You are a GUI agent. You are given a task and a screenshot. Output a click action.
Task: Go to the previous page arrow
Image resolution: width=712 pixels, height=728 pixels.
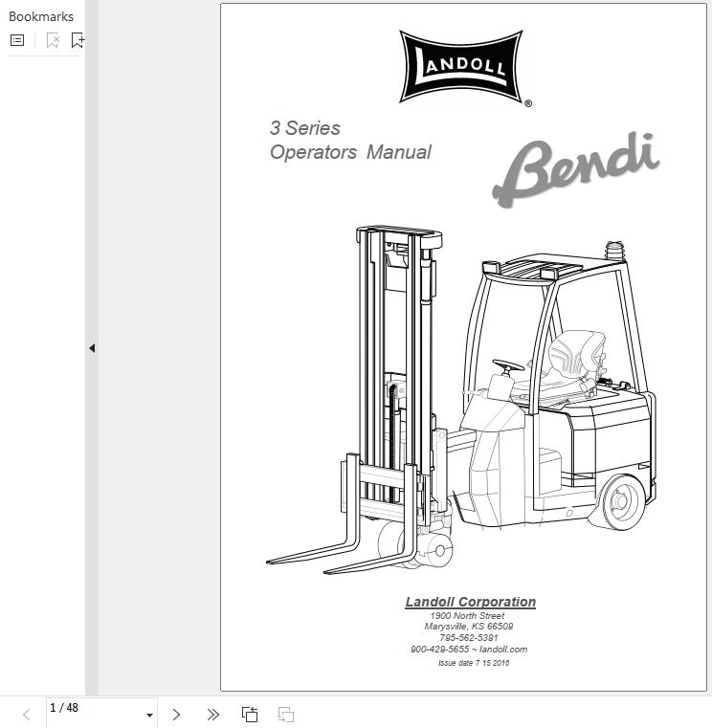27,715
